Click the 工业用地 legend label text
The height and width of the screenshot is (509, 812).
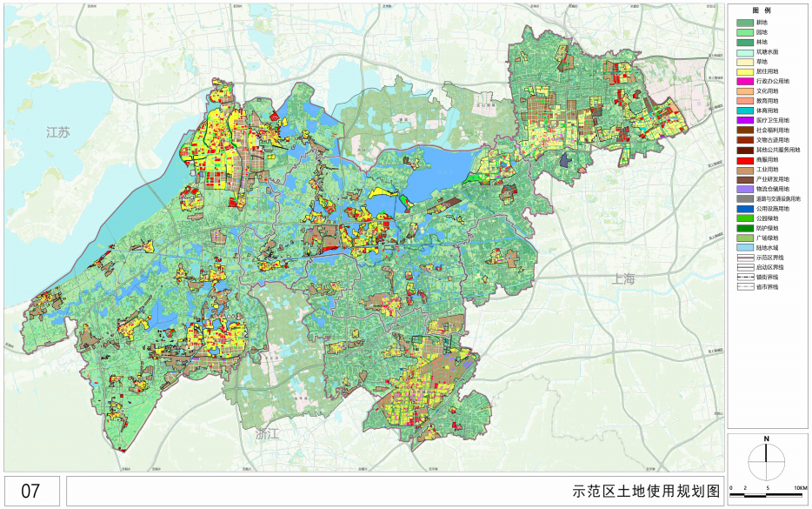pos(767,170)
